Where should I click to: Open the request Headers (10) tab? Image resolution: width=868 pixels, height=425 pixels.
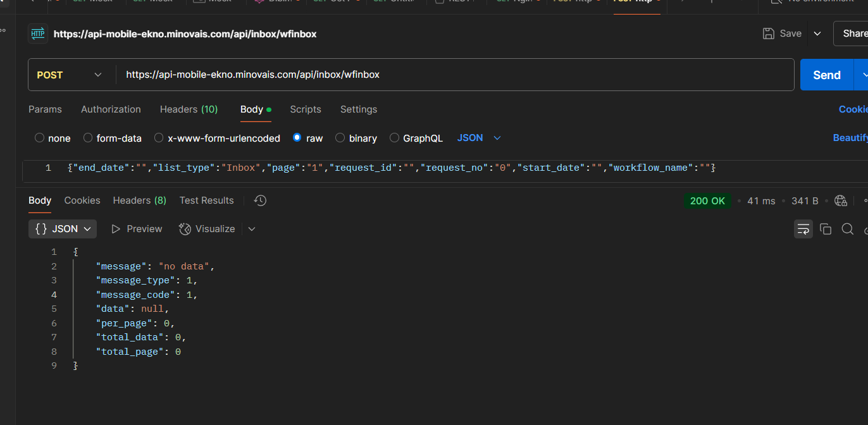189,109
